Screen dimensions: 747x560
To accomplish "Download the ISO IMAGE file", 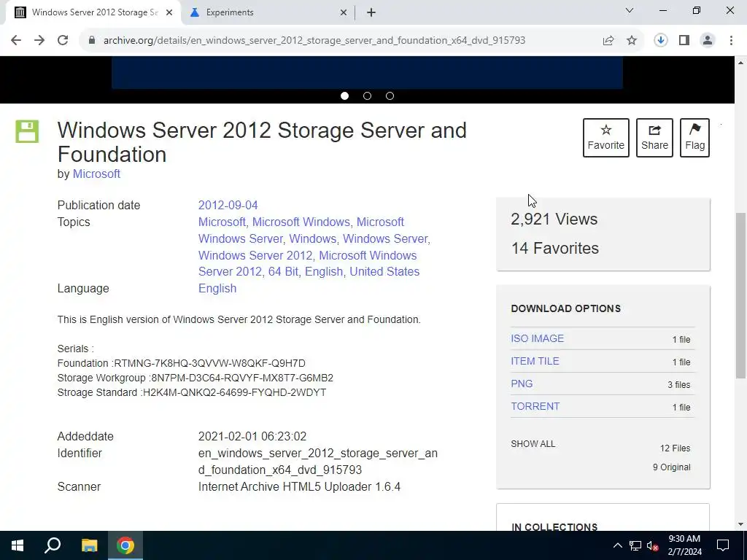I will (538, 338).
